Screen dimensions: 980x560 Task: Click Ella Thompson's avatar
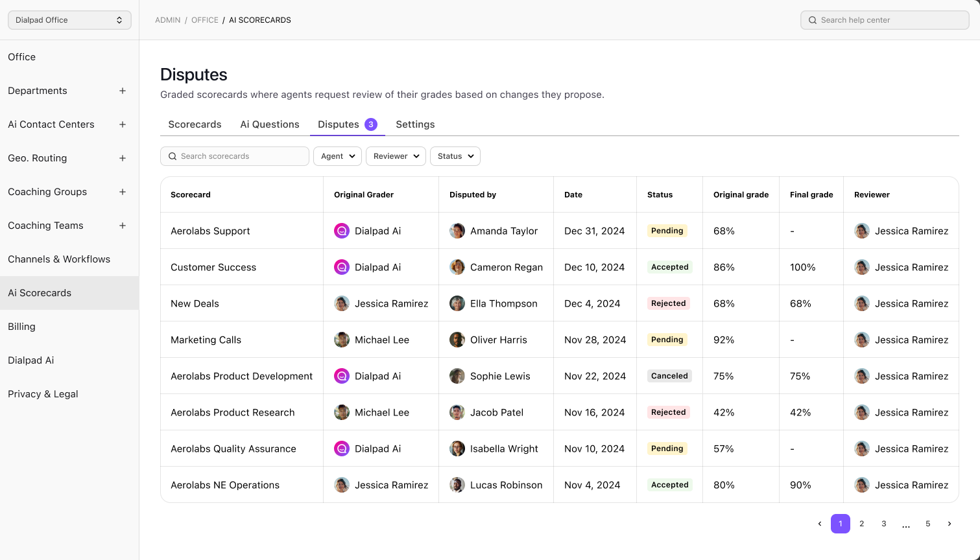click(x=457, y=303)
